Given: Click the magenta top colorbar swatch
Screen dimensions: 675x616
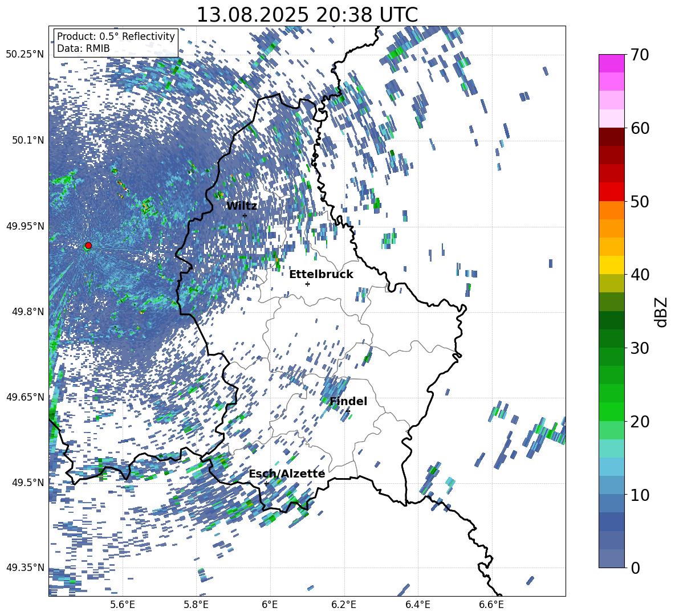Looking at the screenshot, I should (x=611, y=64).
